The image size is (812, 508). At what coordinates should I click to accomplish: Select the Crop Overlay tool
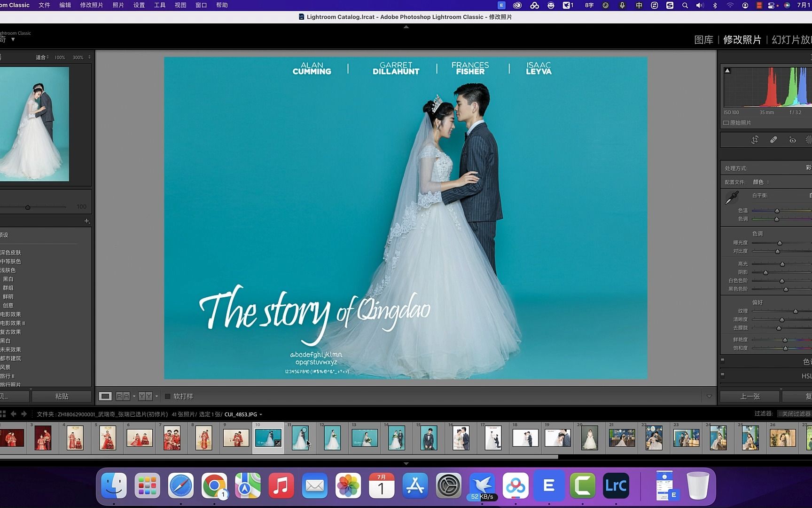[755, 140]
